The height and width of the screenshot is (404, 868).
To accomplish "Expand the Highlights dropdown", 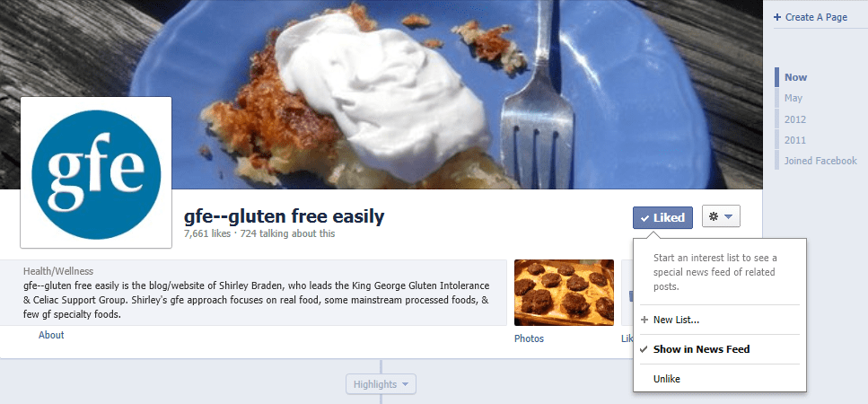I will point(381,384).
